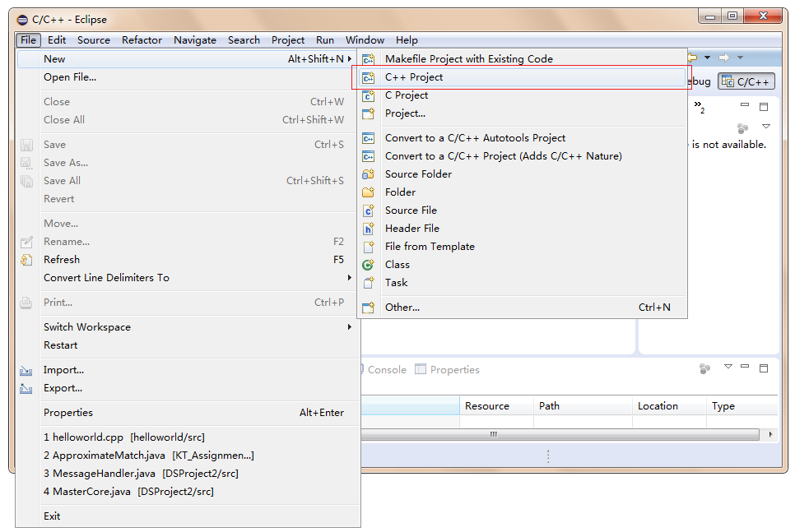This screenshot has height=532, width=795.
Task: Click the scrollbar right arrow in bottom panel
Action: 770,434
